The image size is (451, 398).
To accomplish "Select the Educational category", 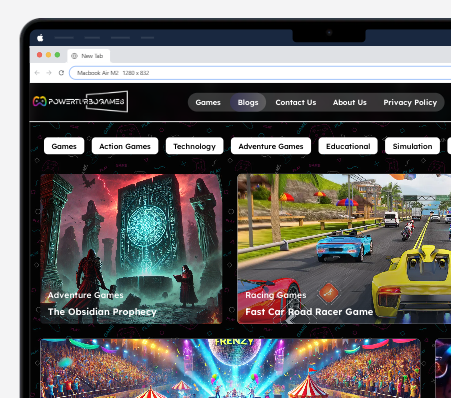I will click(x=348, y=146).
